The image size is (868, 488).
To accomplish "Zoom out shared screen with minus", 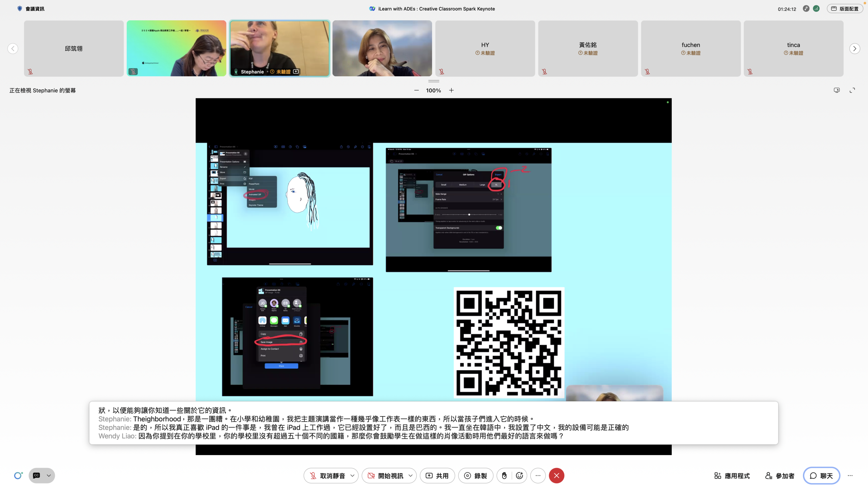I will point(416,90).
